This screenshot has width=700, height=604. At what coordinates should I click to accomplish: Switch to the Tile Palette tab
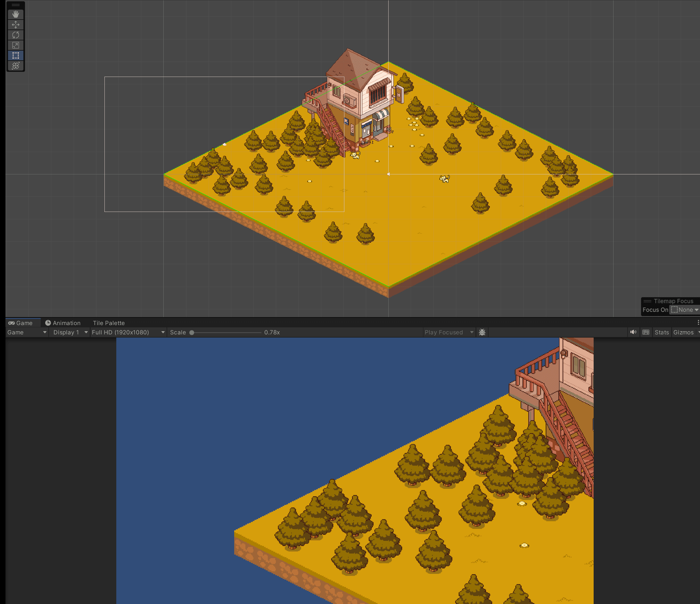109,323
